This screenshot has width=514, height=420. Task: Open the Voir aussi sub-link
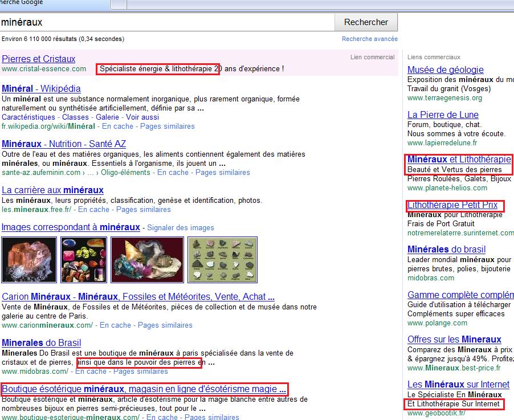point(142,117)
